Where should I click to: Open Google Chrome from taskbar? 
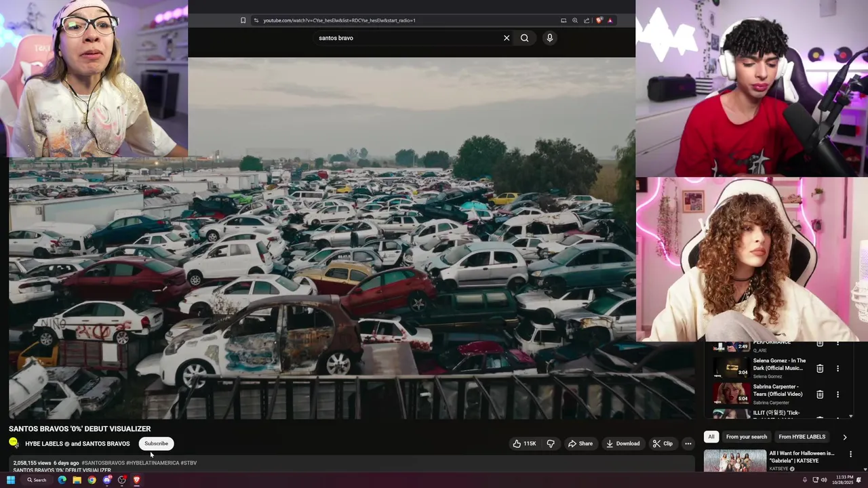[92, 480]
